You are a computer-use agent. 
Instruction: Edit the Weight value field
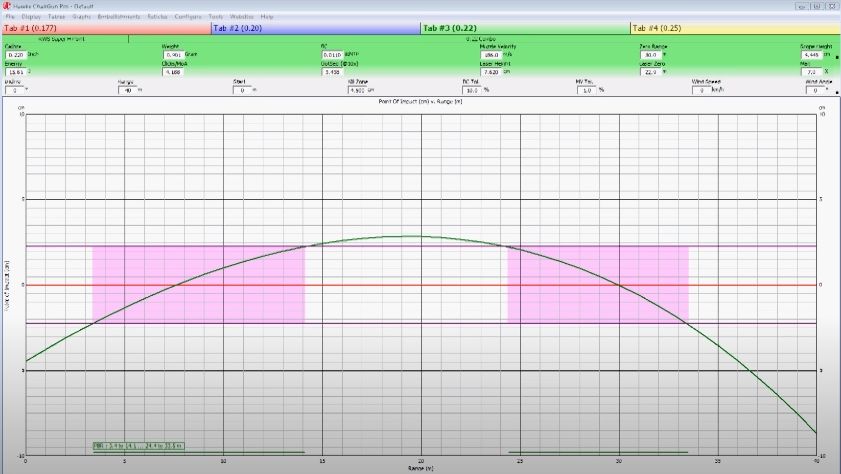coord(173,55)
